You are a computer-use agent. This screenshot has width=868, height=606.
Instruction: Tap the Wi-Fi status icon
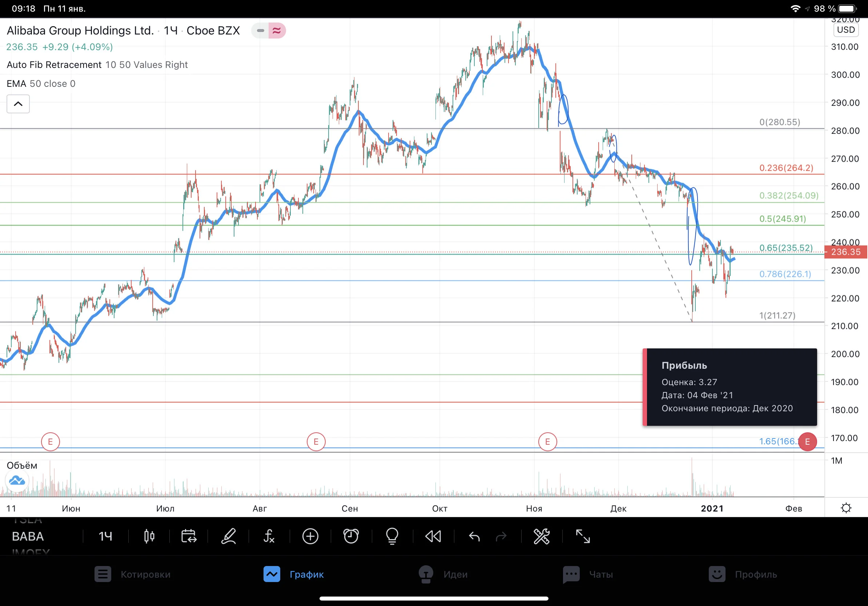[795, 8]
